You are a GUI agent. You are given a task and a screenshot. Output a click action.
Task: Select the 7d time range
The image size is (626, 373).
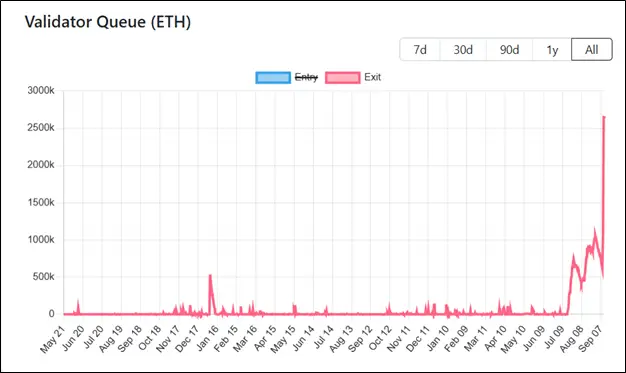[x=420, y=50]
